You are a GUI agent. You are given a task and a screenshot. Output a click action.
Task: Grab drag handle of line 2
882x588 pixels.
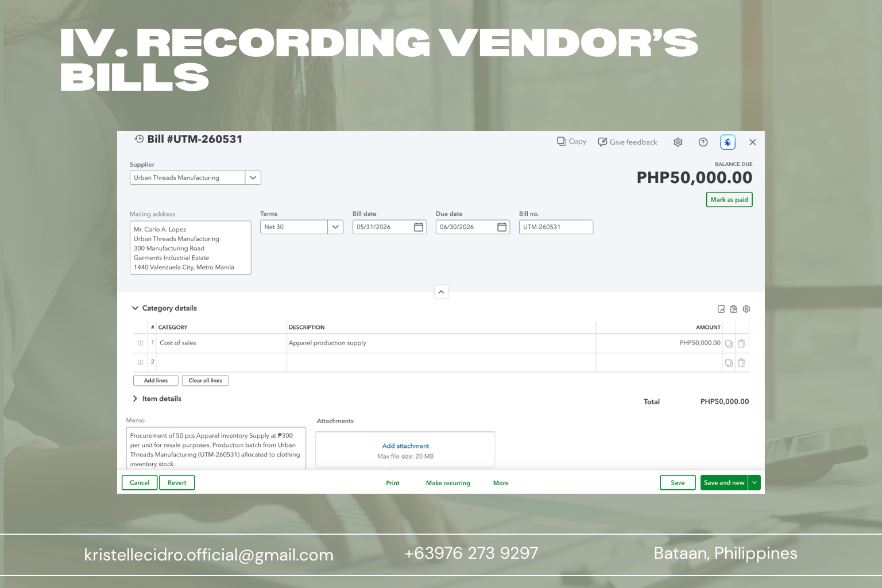tap(141, 362)
